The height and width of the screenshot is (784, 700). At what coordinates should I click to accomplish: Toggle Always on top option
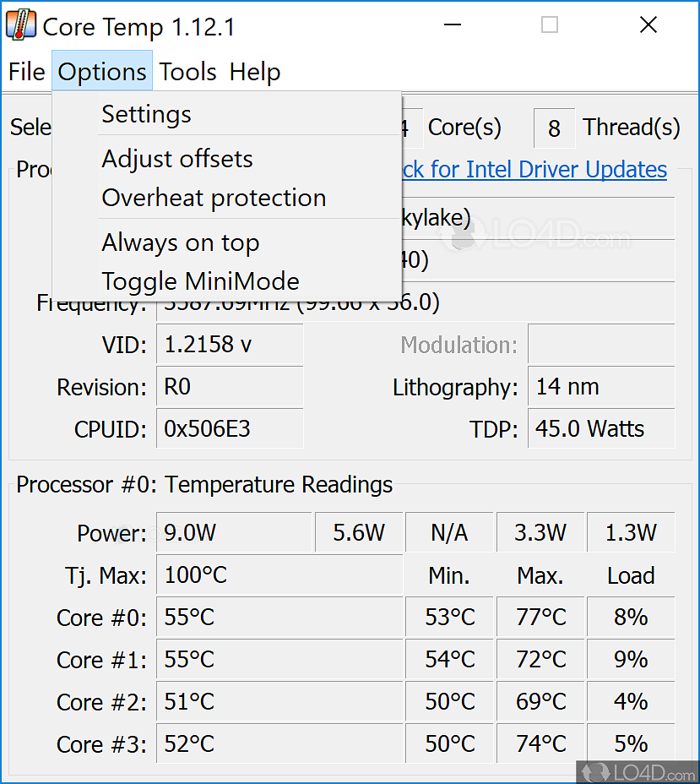[x=227, y=243]
